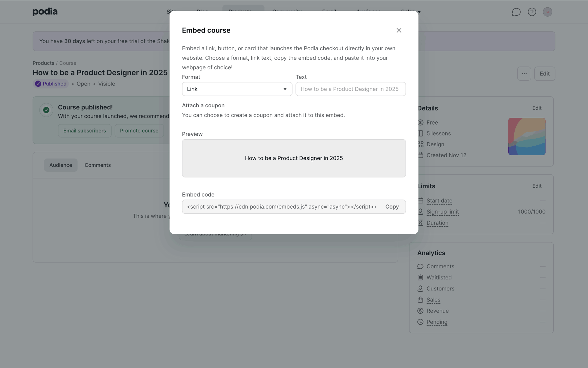Click the Course breadcrumb text
This screenshot has width=588, height=368.
point(68,63)
